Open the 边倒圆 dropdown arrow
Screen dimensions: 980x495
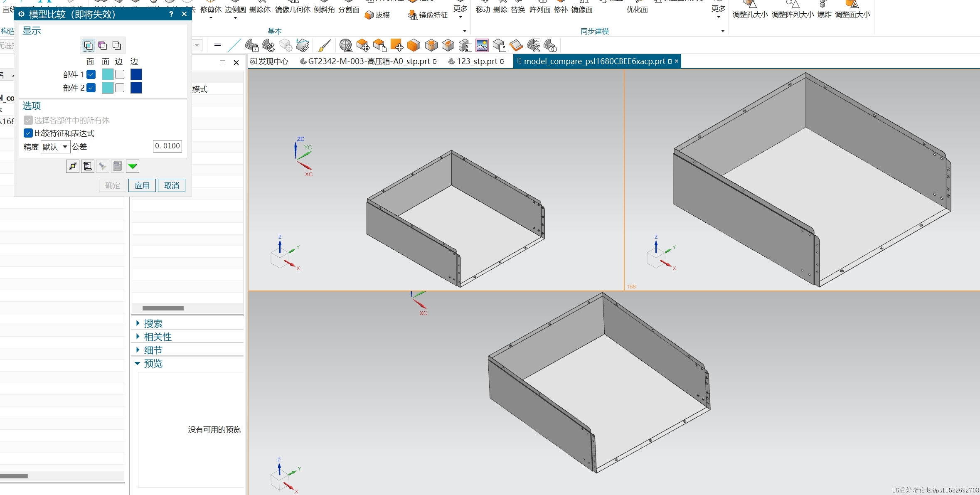pos(235,18)
